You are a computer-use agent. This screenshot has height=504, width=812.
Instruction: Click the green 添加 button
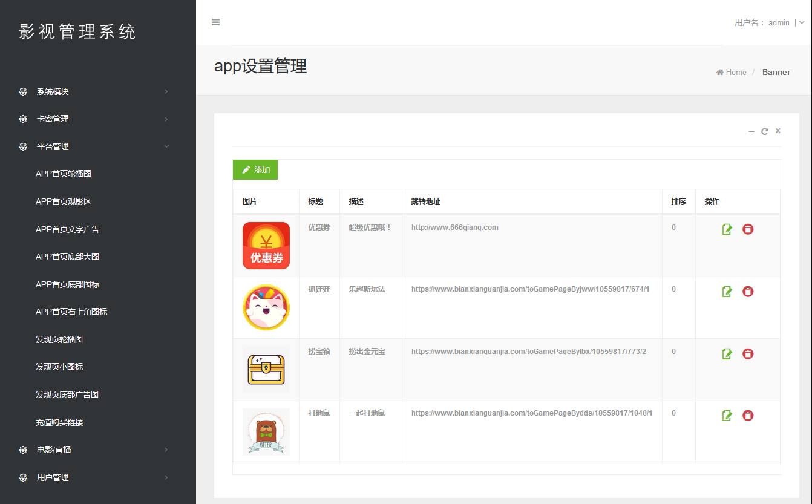(x=255, y=170)
